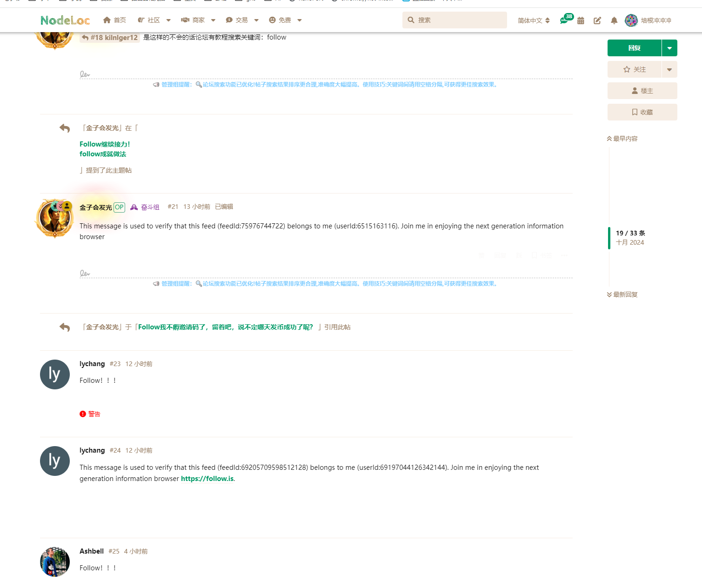Click the green 回复 reply button
702x588 pixels.
pyautogui.click(x=635, y=48)
